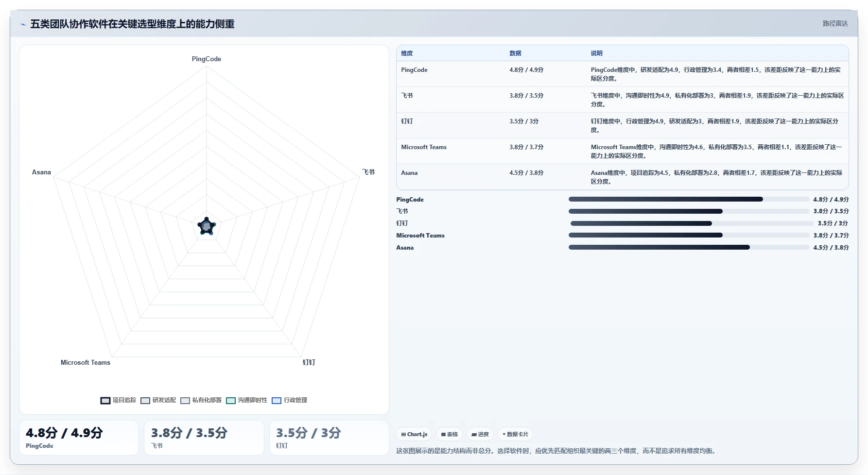Click the Asana description cell text

click(716, 177)
